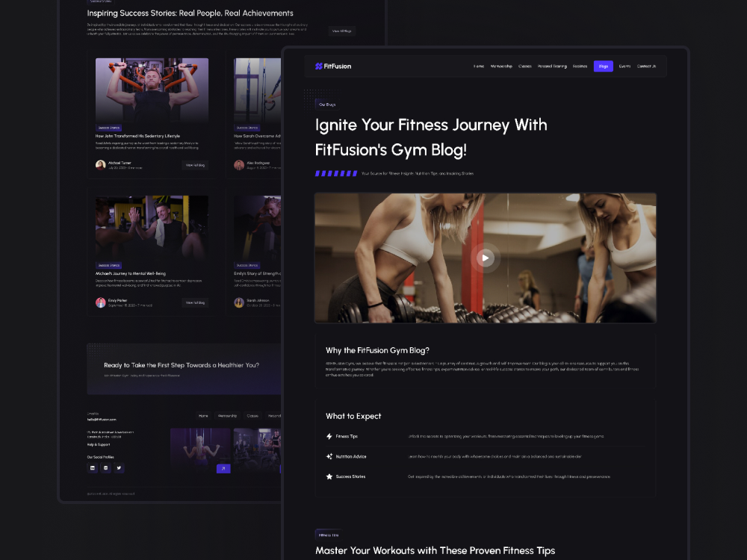Click the View All Blogs button
Image resolution: width=747 pixels, height=560 pixels.
tap(341, 31)
